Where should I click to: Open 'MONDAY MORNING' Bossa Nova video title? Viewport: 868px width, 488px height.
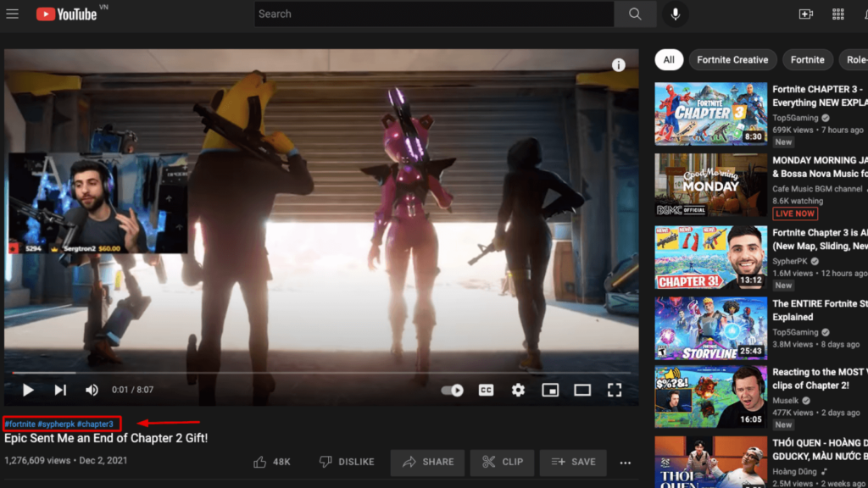pos(820,167)
